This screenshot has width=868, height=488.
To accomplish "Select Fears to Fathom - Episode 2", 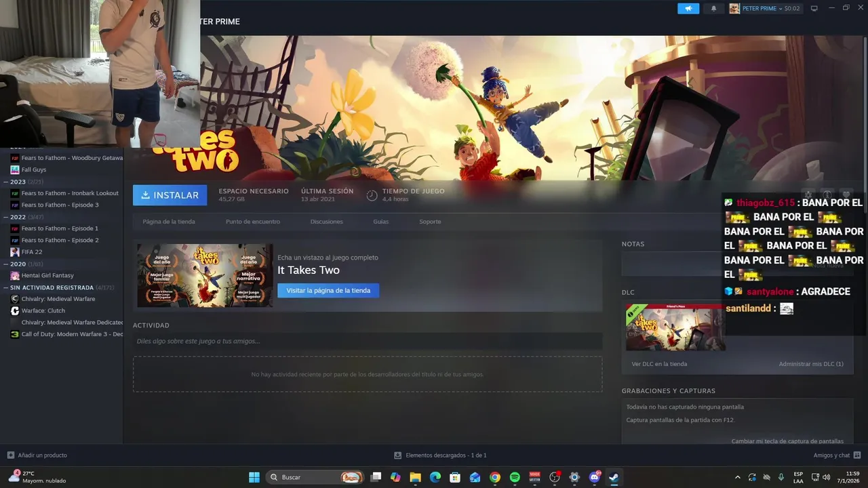I will click(54, 240).
